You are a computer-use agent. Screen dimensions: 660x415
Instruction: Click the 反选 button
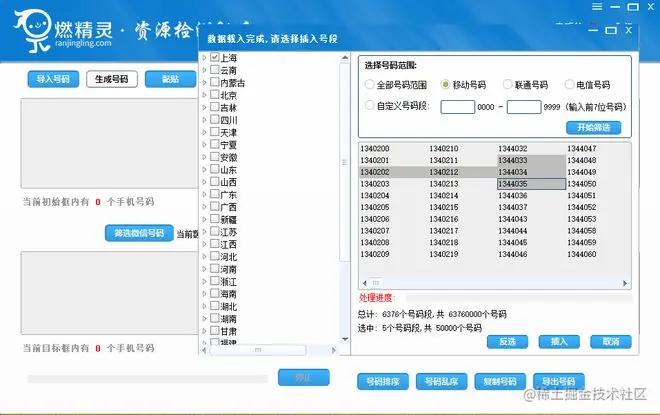point(507,341)
